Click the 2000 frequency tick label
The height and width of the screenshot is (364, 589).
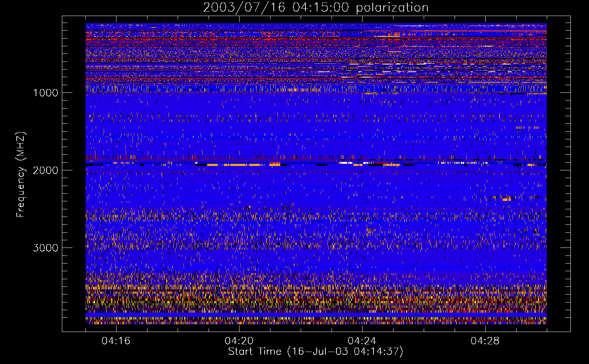46,170
